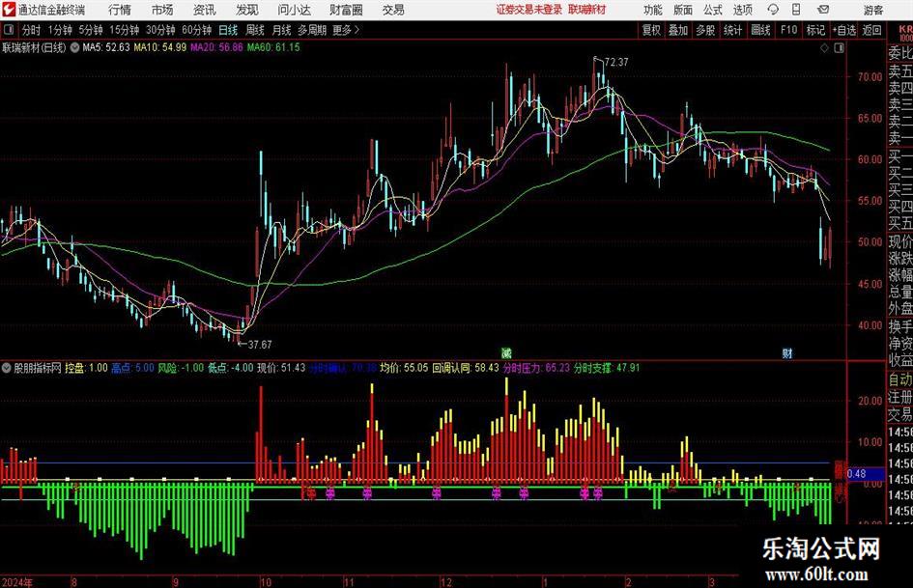Click the 现价: 51.43 indicator value
This screenshot has width=913, height=588.
pos(281,368)
